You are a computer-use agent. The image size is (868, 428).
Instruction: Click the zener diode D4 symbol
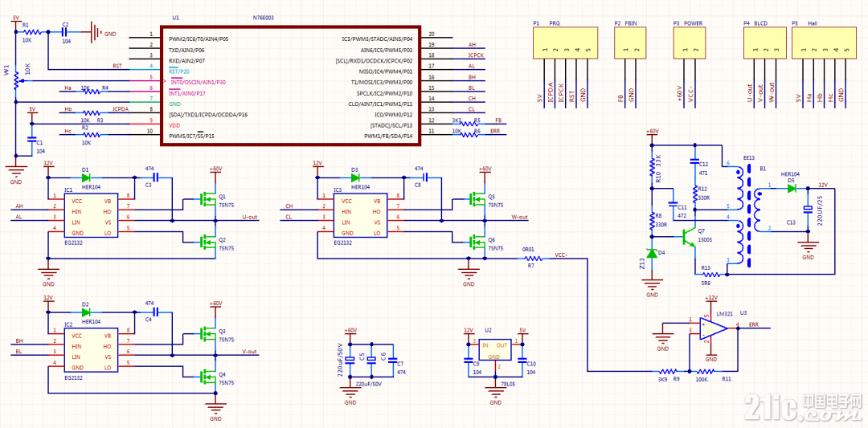click(x=652, y=254)
